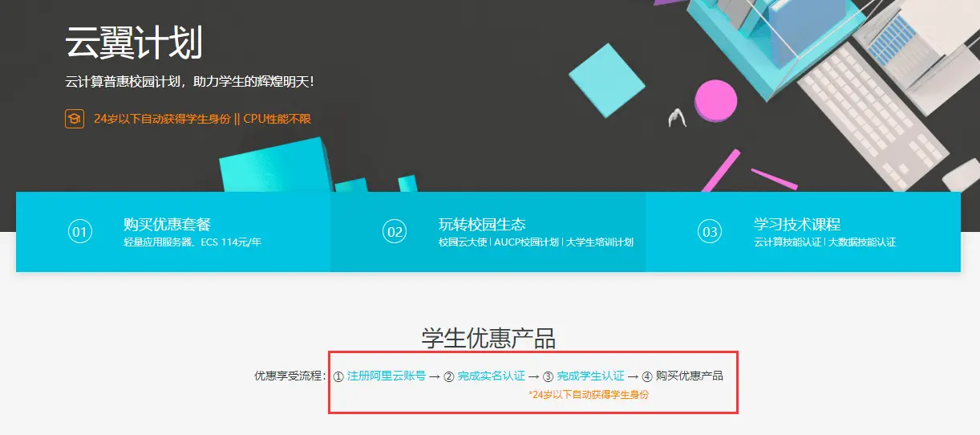Viewport: 980px width, 435px height.
Task: Click the 03 circle number icon
Action: 710,233
